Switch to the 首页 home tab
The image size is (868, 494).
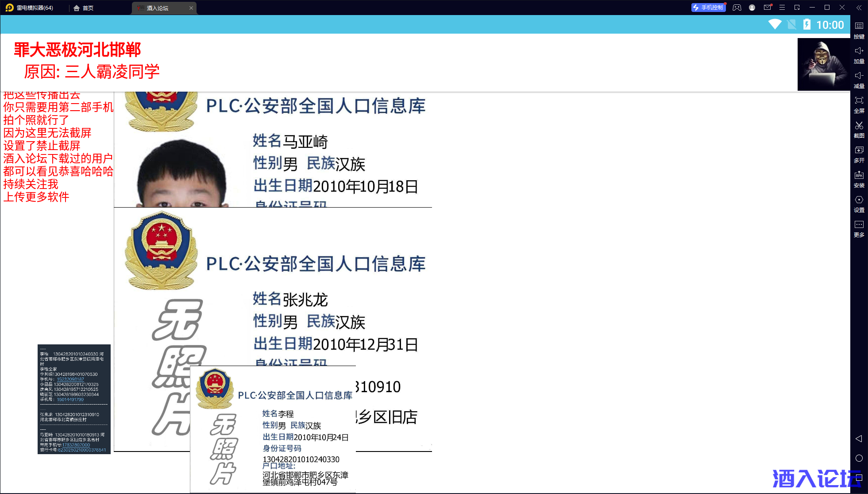[x=84, y=8]
